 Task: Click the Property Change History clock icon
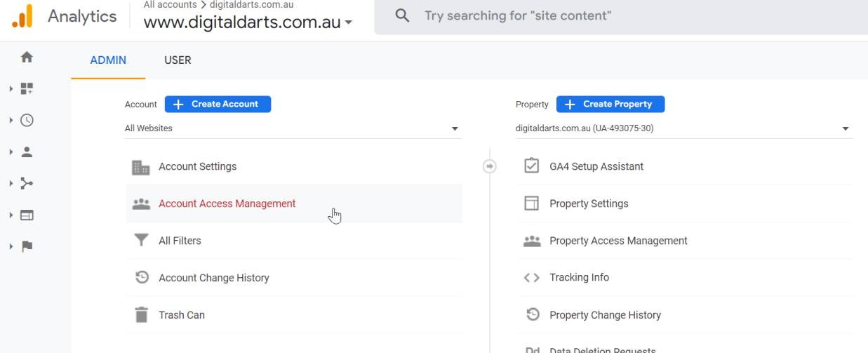[532, 315]
